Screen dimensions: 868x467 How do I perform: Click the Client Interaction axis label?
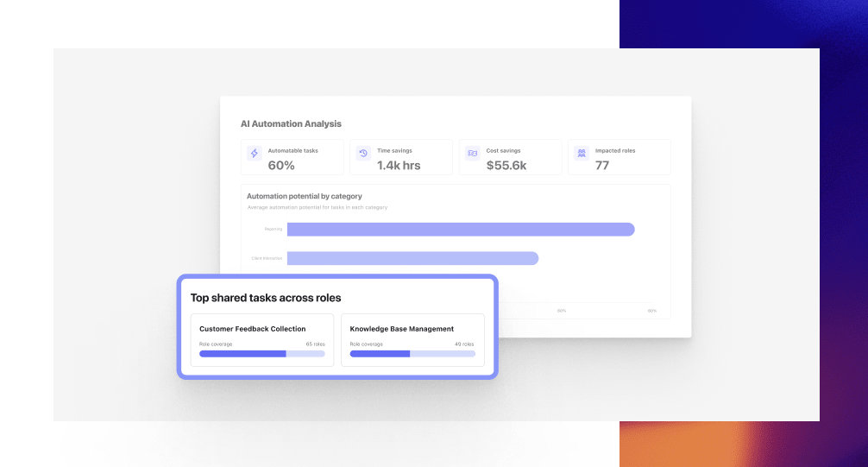tap(267, 258)
